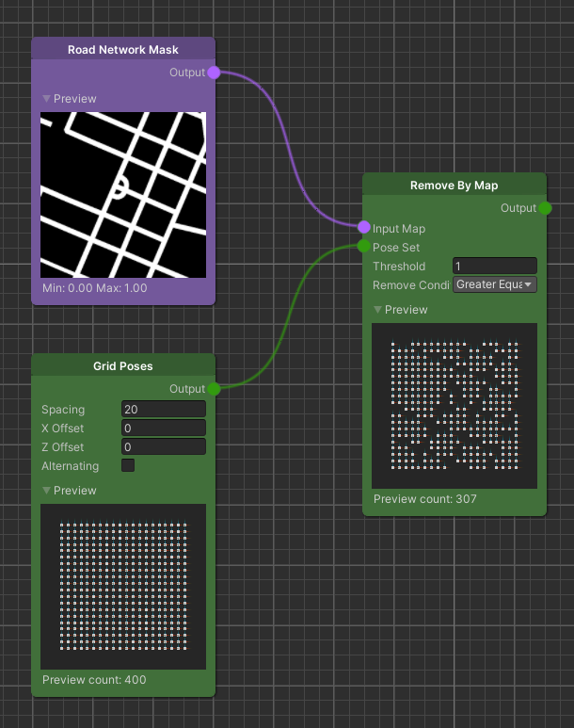The width and height of the screenshot is (574, 728).
Task: Click the Input Map purple input port
Action: point(364,228)
